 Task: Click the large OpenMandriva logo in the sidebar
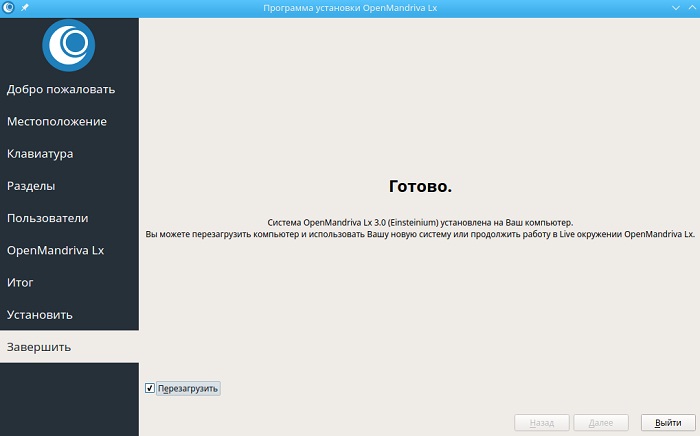coord(69,45)
